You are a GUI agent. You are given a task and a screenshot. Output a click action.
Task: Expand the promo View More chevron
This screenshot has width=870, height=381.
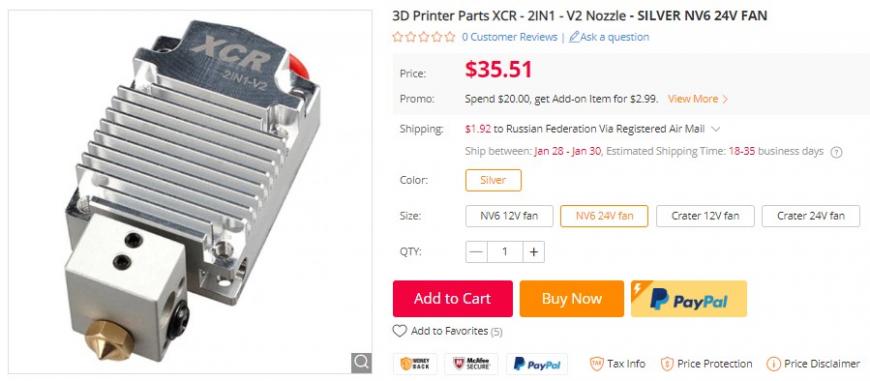point(724,99)
